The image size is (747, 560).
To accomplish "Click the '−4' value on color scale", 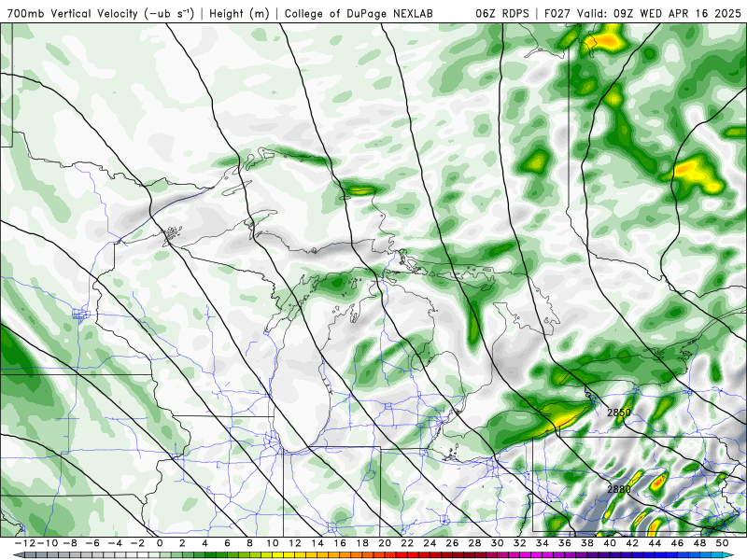I will coord(114,543).
